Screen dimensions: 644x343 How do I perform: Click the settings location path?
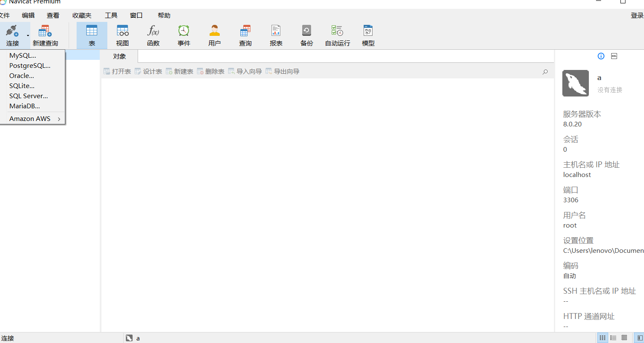tap(604, 251)
